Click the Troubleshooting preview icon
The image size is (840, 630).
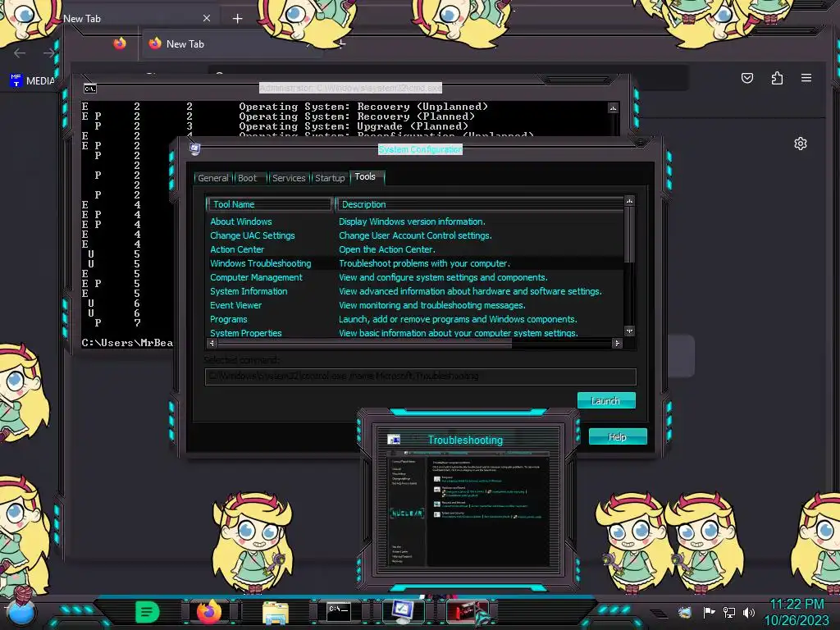395,440
